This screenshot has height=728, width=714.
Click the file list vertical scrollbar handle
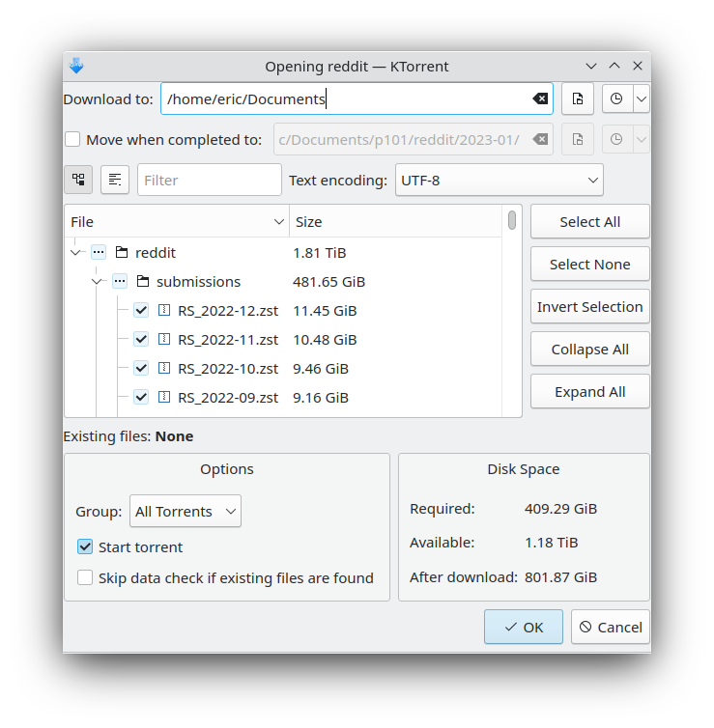[x=512, y=220]
